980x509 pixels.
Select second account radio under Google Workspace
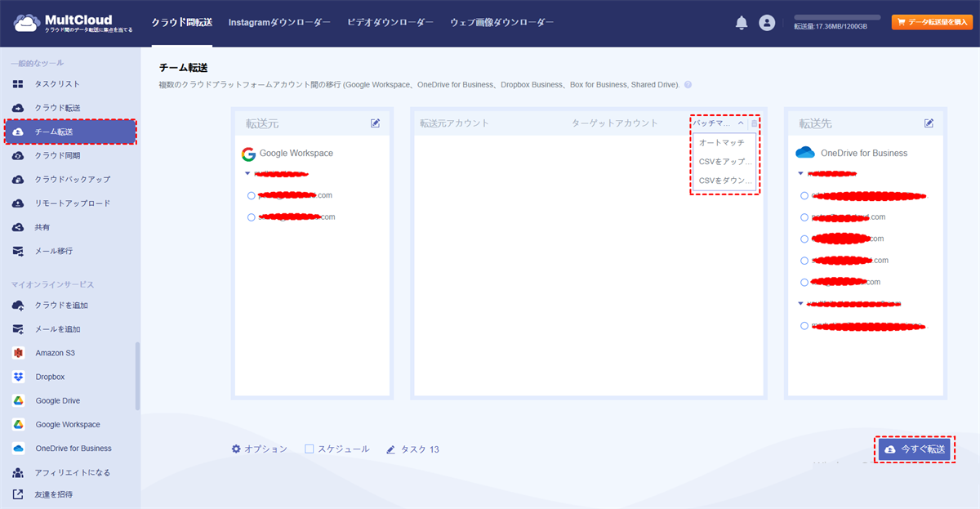[252, 217]
